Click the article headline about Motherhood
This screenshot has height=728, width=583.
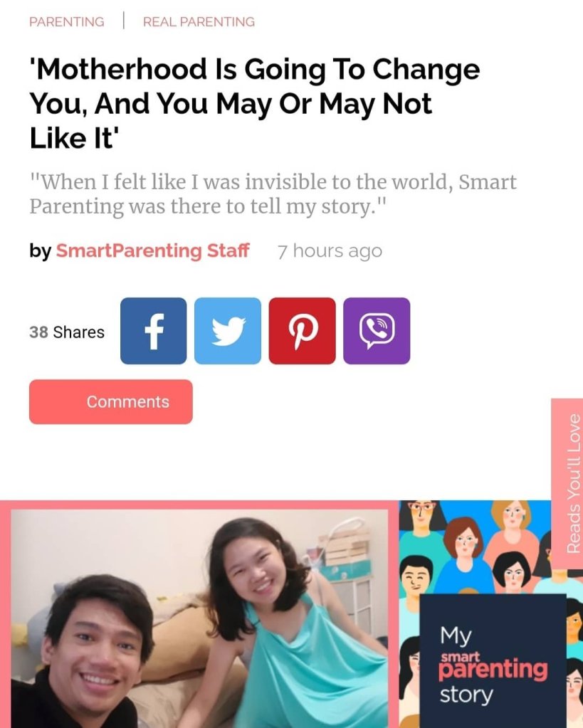tap(255, 103)
